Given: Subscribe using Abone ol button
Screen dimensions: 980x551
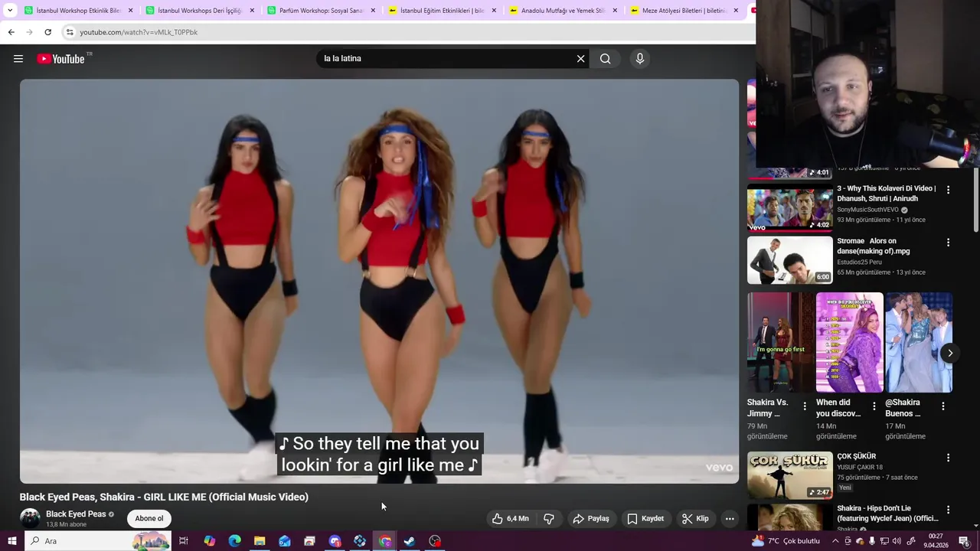Looking at the screenshot, I should coord(149,518).
